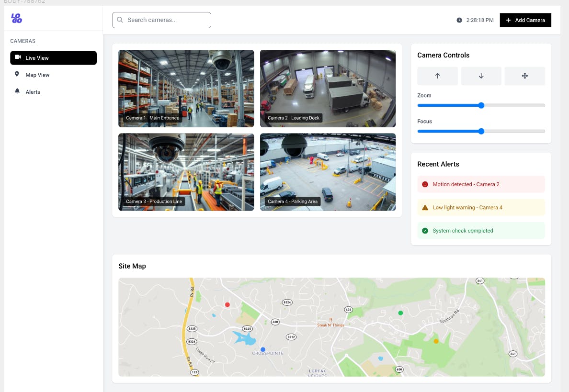This screenshot has width=569, height=392.
Task: Open the Low light warning Camera 4 alert
Action: (x=481, y=207)
